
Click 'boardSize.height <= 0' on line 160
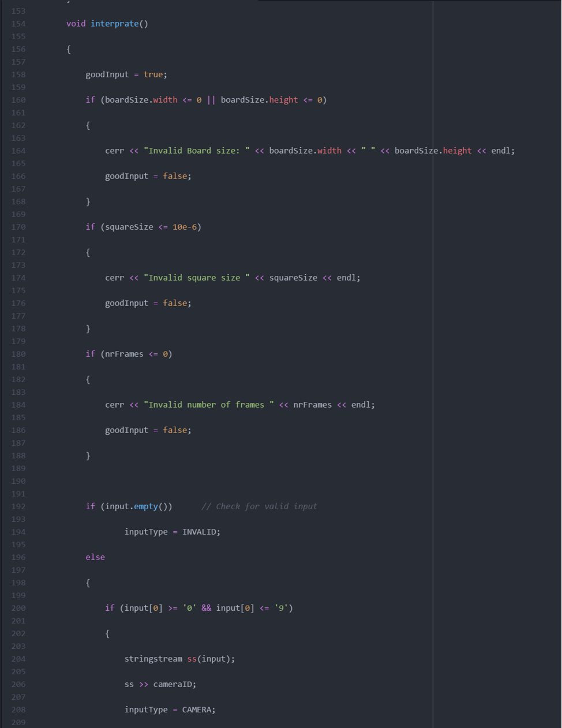point(271,100)
